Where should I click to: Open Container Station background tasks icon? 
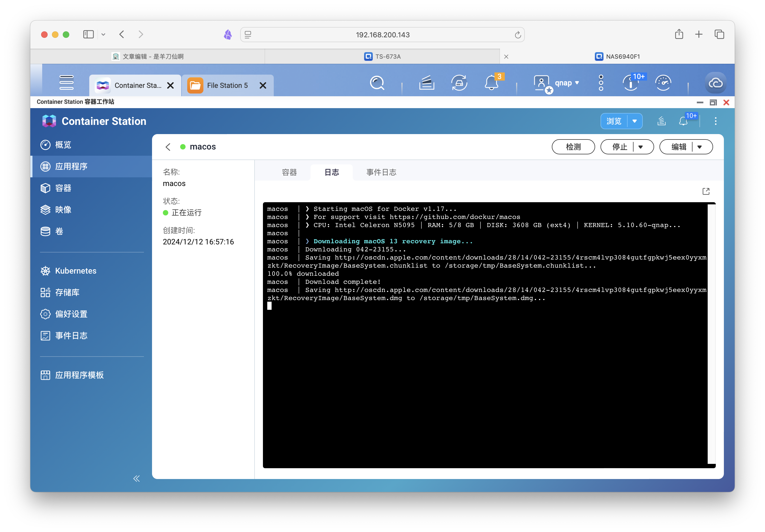[661, 121]
